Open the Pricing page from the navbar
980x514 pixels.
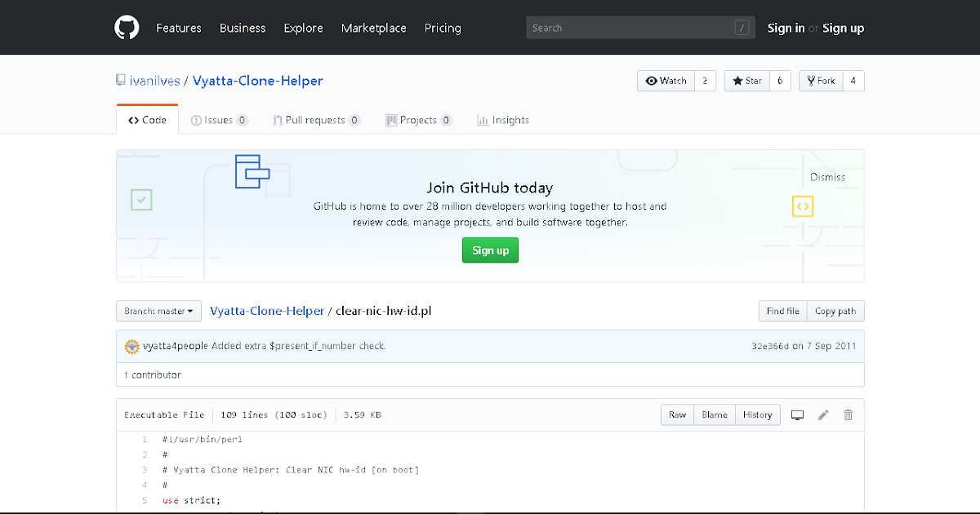coord(442,28)
